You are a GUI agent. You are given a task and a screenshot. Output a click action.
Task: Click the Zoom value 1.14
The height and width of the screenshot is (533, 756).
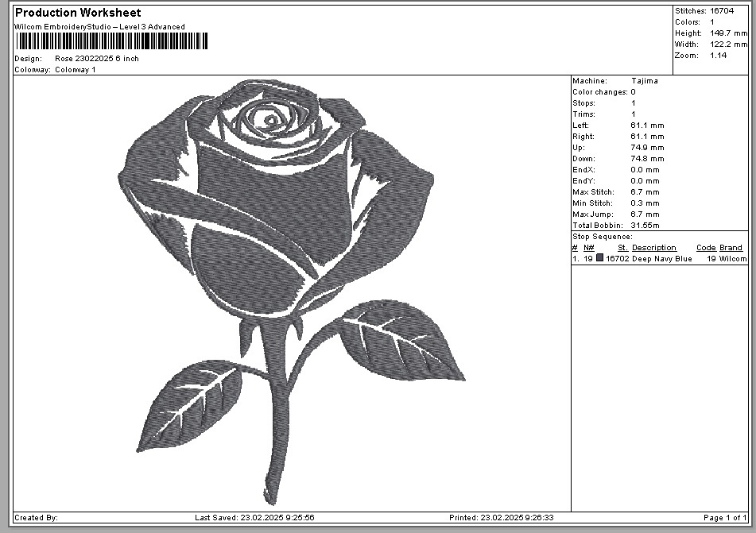pos(719,56)
